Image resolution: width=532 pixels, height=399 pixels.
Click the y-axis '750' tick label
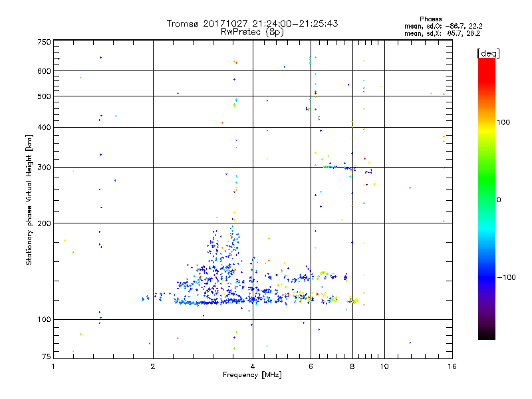[44, 42]
